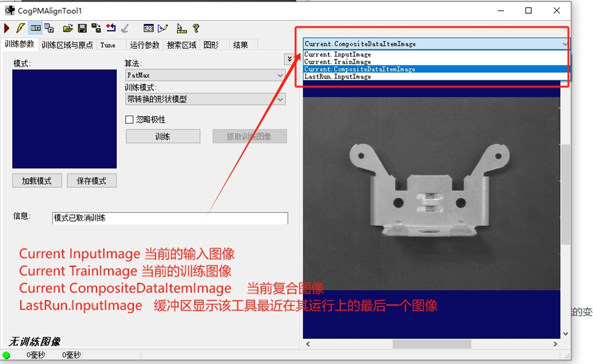This screenshot has width=593, height=364.
Task: Click the 无训练图像 status text
Action: pos(35,342)
